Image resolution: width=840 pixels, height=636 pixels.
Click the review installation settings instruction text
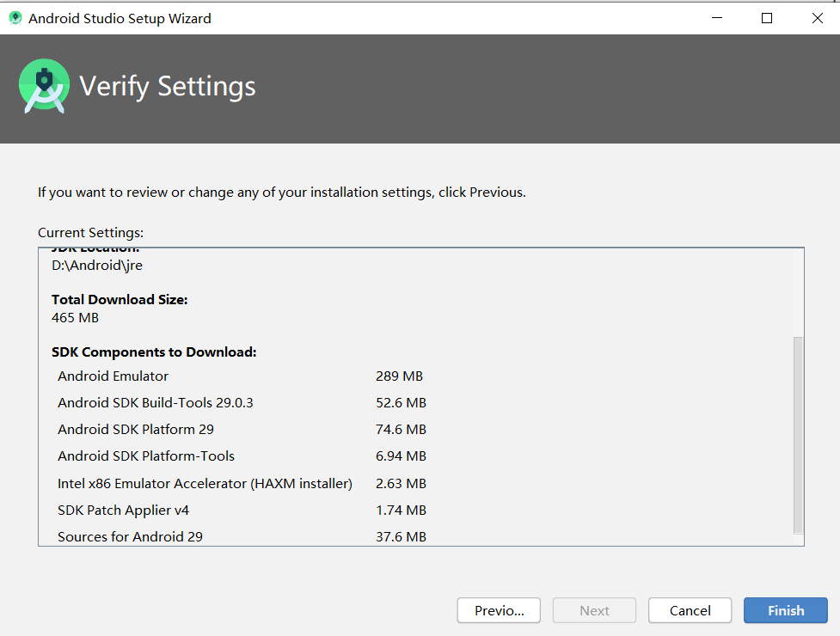tap(282, 193)
